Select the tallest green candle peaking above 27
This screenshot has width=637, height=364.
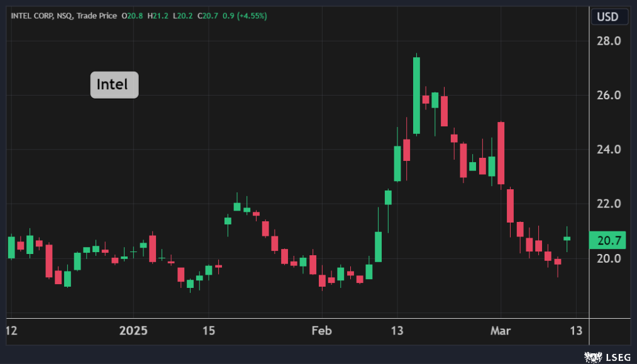tap(416, 94)
